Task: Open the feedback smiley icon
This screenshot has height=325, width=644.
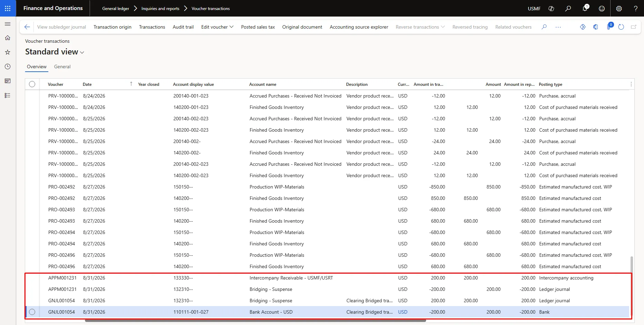Action: (602, 8)
